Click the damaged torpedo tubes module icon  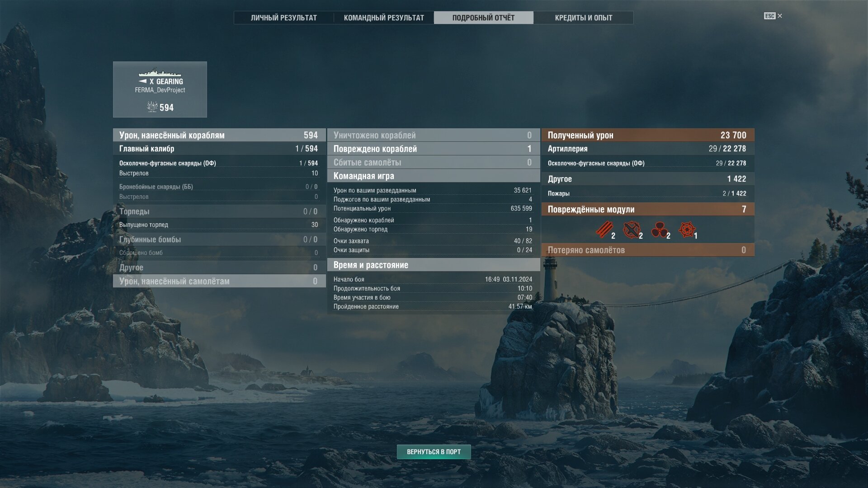click(x=604, y=230)
